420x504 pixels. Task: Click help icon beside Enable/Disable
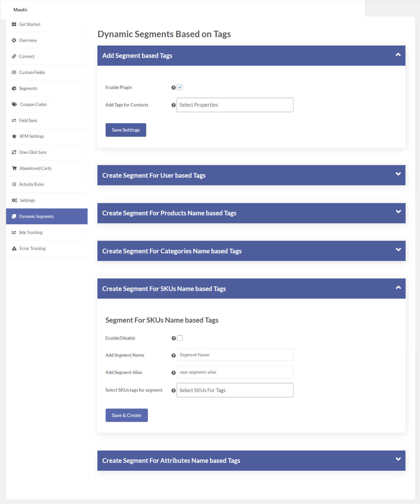pyautogui.click(x=174, y=338)
